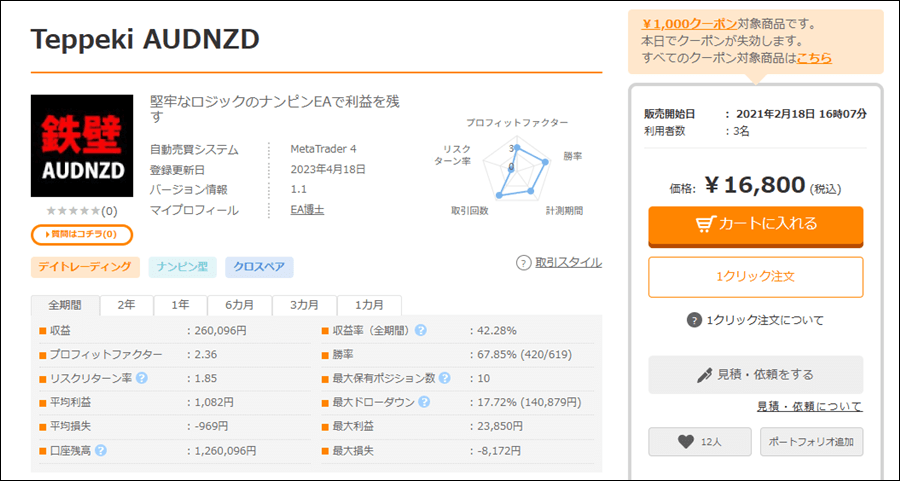Switch to the 1年 tab

coord(180,305)
